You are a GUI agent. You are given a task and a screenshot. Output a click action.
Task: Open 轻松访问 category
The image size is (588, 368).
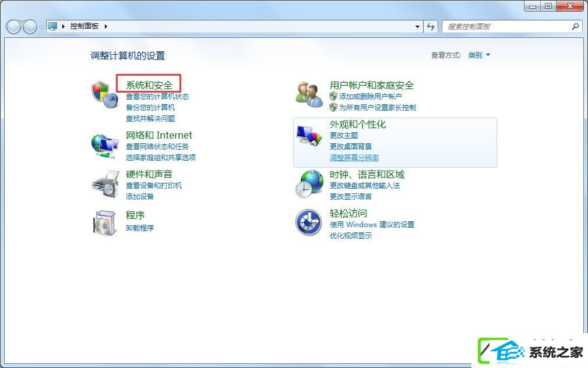tap(348, 213)
